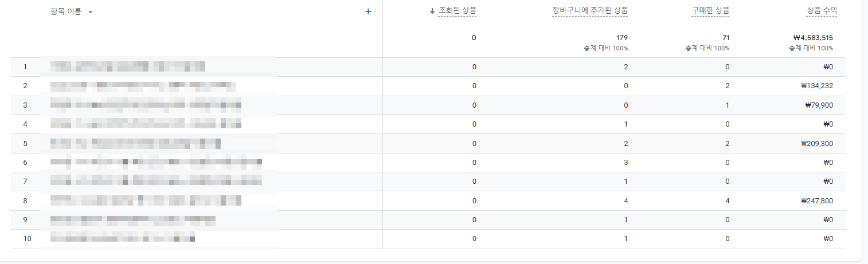This screenshot has width=868, height=264.
Task: Click revenue ₩79,900 in row 3
Action: [819, 105]
